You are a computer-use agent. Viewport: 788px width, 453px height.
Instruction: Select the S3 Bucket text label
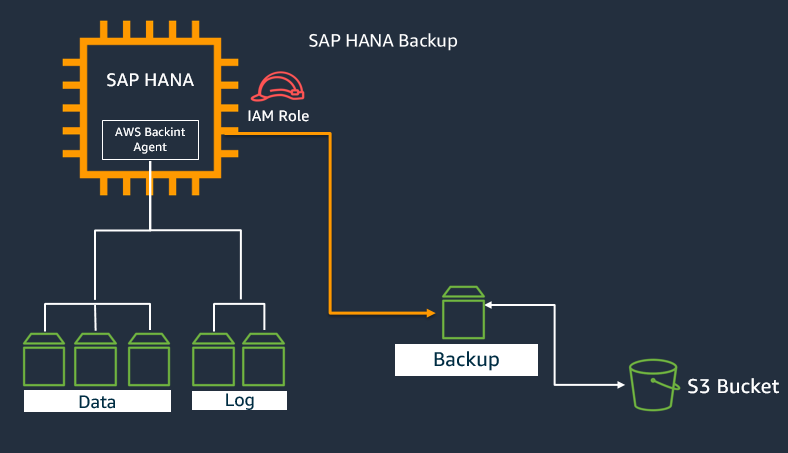coord(732,386)
